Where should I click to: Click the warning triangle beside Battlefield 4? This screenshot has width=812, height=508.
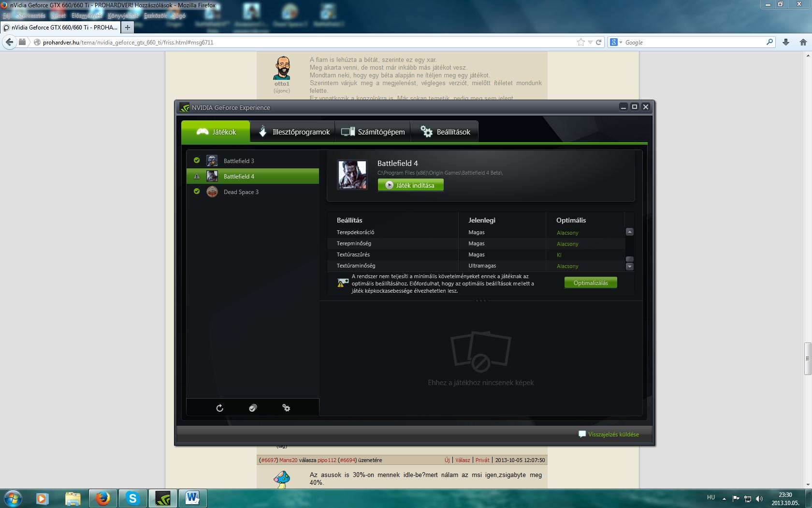pyautogui.click(x=197, y=176)
